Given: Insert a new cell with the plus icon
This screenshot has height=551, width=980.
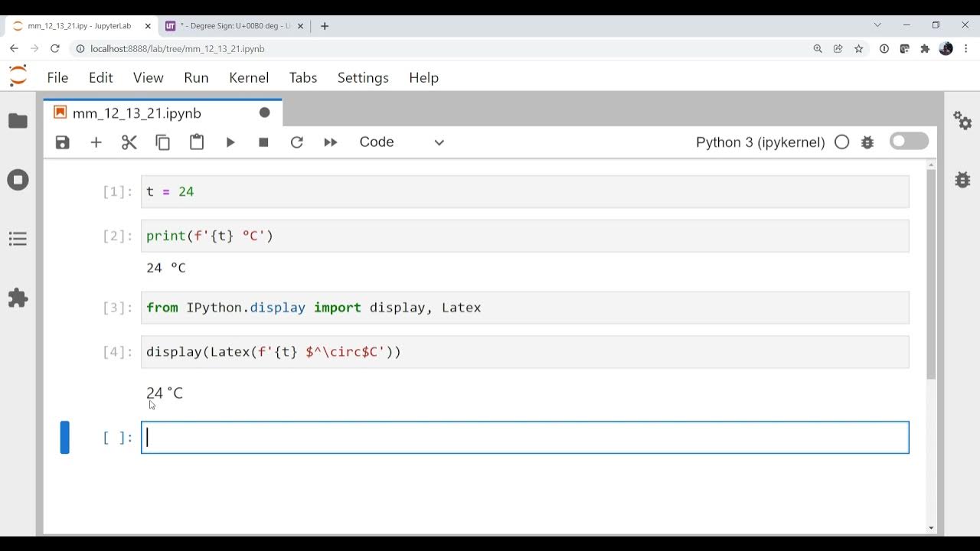Looking at the screenshot, I should (96, 142).
